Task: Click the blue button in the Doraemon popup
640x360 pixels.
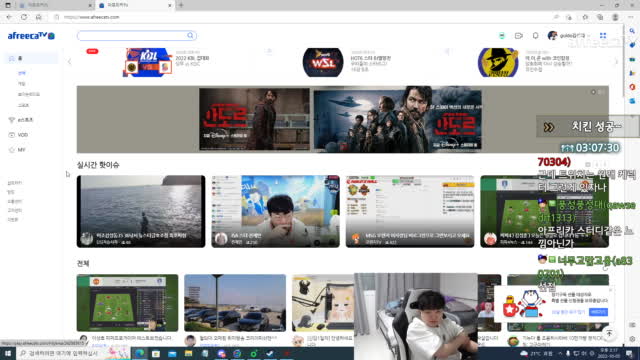Action: (x=598, y=312)
